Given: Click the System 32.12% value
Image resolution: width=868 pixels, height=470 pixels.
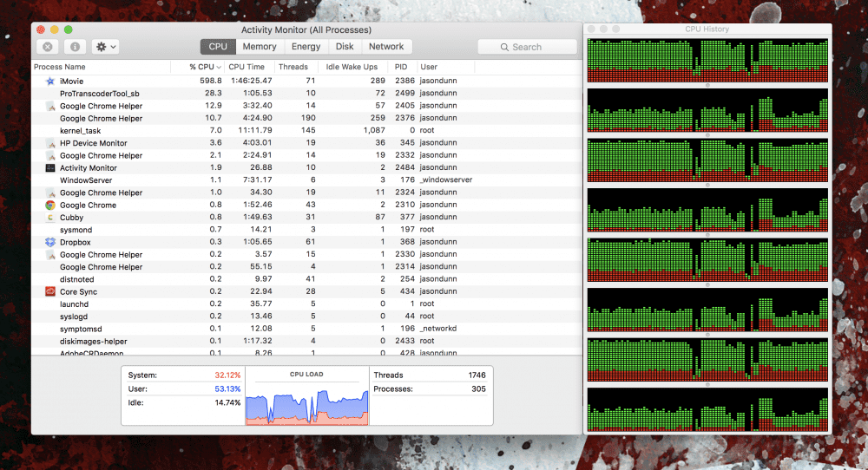Looking at the screenshot, I should (x=227, y=375).
